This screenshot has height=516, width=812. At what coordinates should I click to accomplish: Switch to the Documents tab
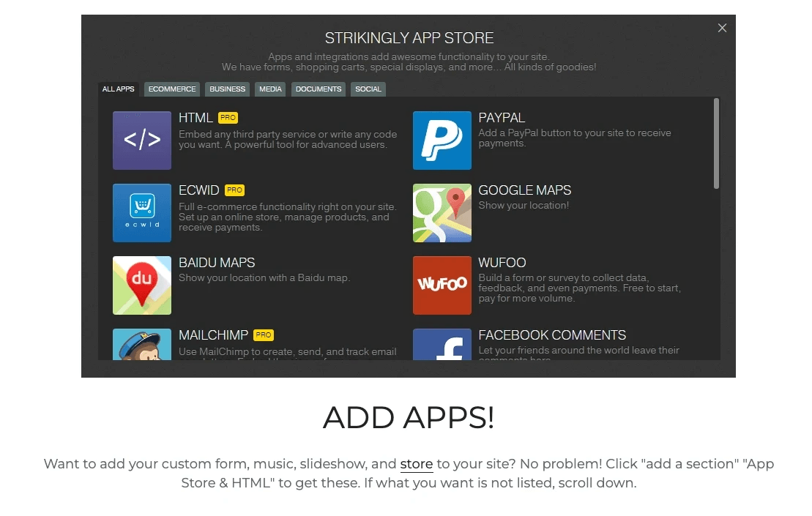(319, 89)
